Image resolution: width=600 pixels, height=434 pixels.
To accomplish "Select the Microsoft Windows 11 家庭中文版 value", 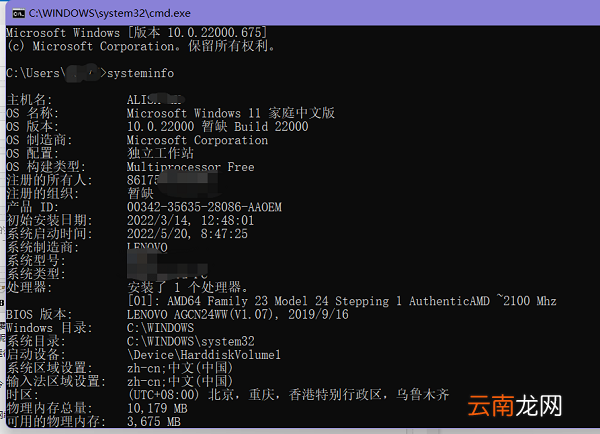I will click(x=231, y=113).
